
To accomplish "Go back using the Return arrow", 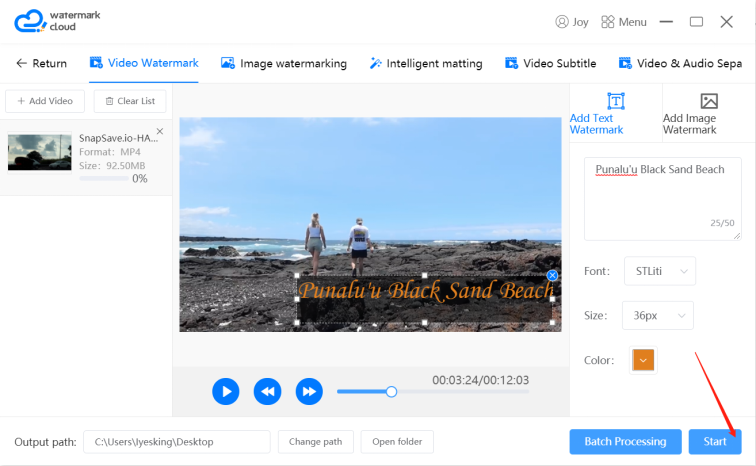I will pos(41,63).
